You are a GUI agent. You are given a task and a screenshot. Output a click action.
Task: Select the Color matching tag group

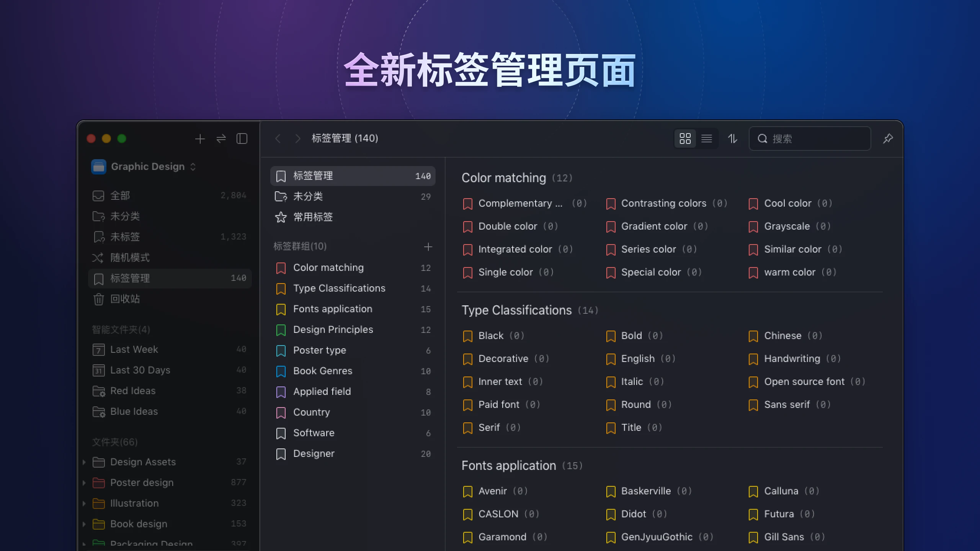[x=353, y=268]
